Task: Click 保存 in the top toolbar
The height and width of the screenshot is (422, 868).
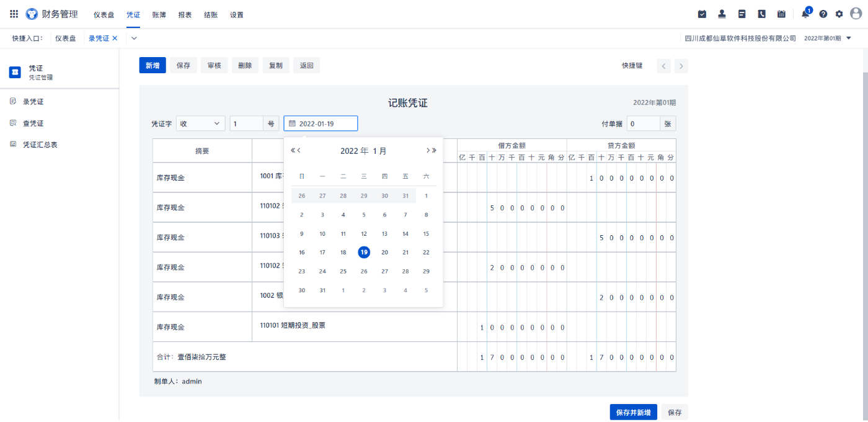Action: (x=184, y=65)
